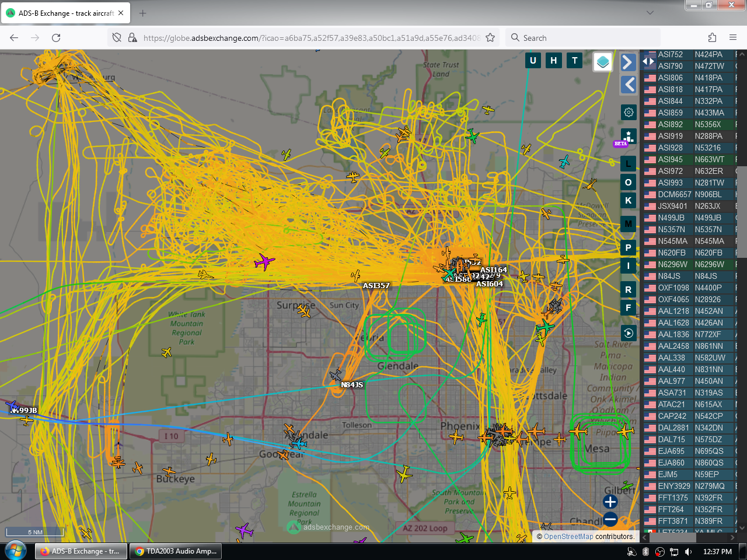Toggle the M map button
This screenshot has width=747, height=560.
pyautogui.click(x=629, y=223)
